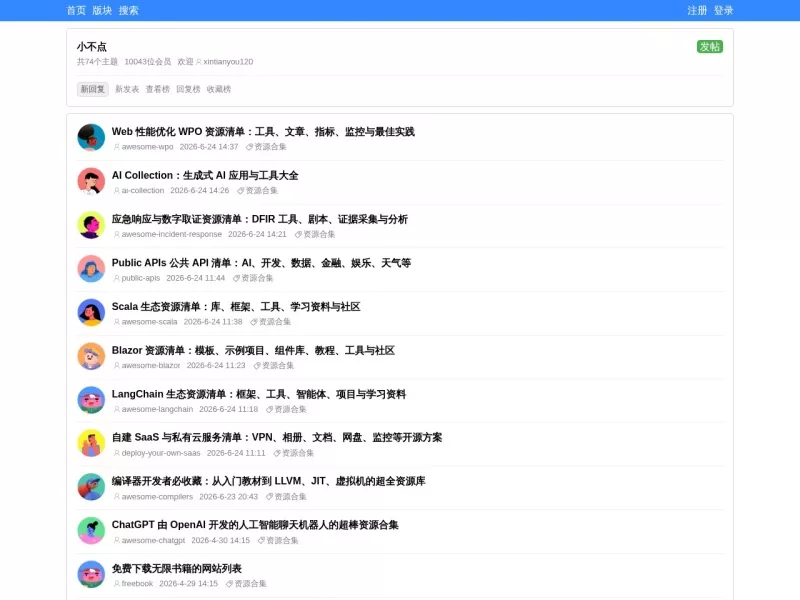This screenshot has width=800, height=600.
Task: Open the 免费下载无限书籍的网站列表 thread
Action: [177, 568]
